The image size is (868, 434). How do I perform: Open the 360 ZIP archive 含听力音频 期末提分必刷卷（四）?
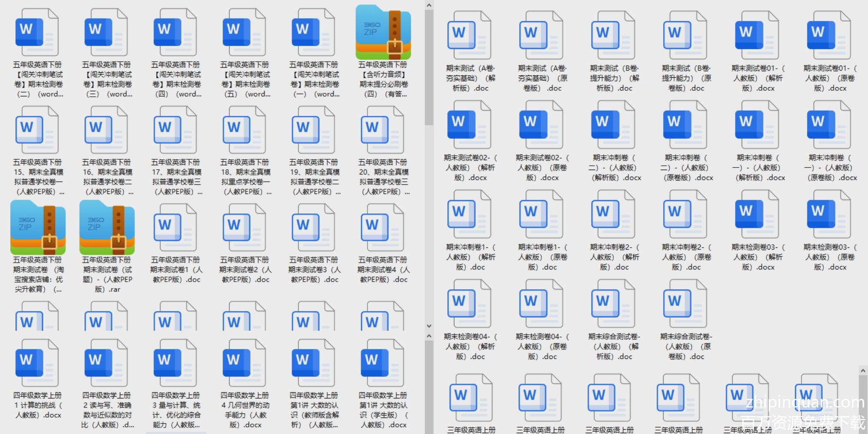coord(383,33)
